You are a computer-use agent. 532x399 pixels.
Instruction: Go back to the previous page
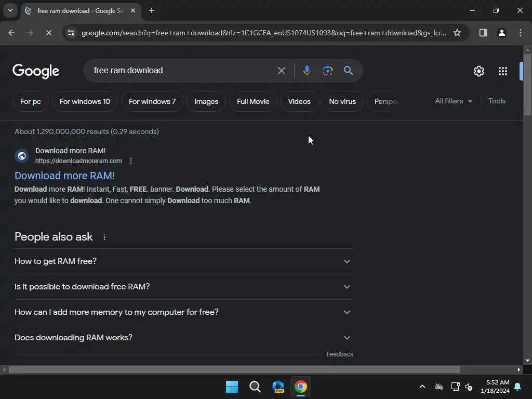click(11, 33)
